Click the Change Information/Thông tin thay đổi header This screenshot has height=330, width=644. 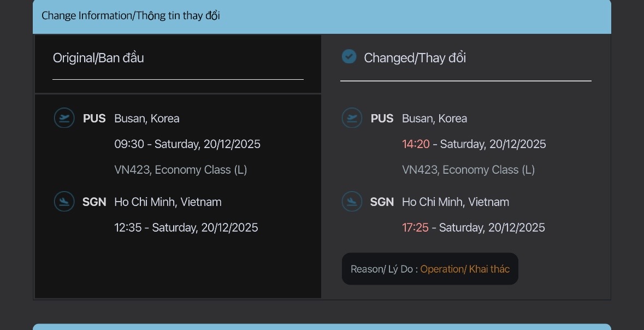point(131,15)
